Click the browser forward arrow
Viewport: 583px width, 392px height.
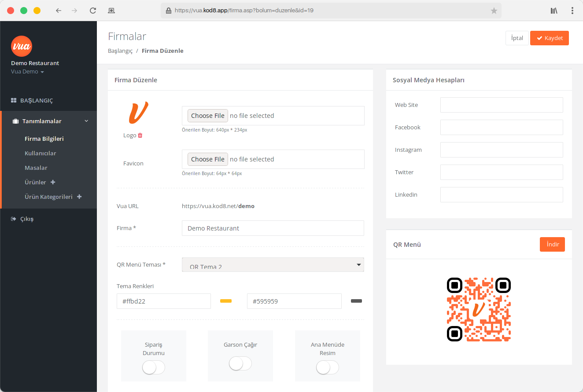point(74,11)
